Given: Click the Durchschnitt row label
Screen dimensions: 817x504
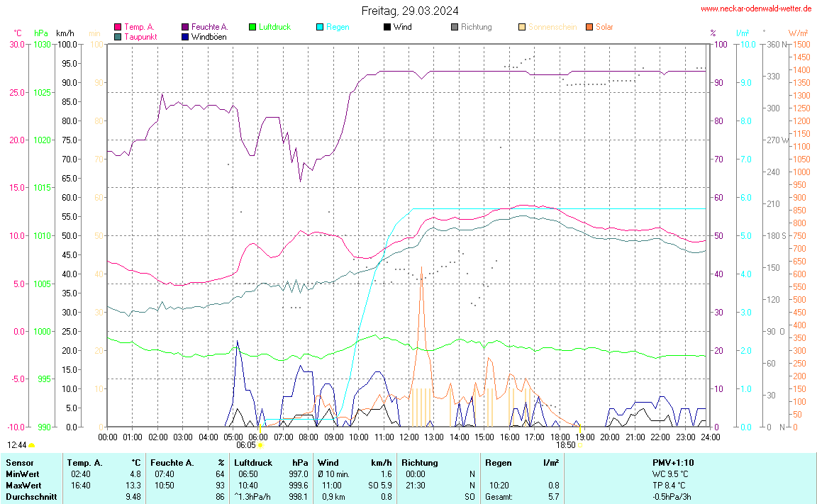Looking at the screenshot, I should [x=30, y=496].
